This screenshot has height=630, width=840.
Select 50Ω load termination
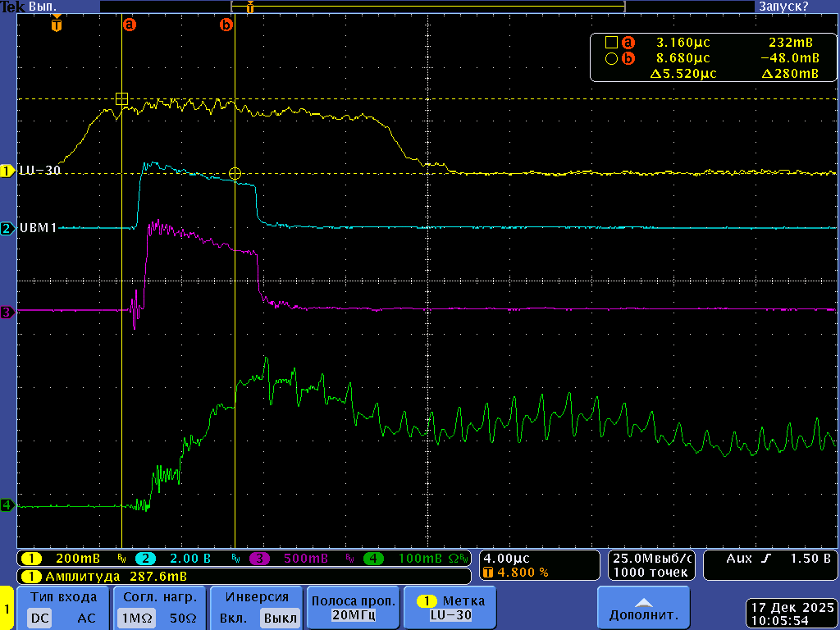(181, 618)
